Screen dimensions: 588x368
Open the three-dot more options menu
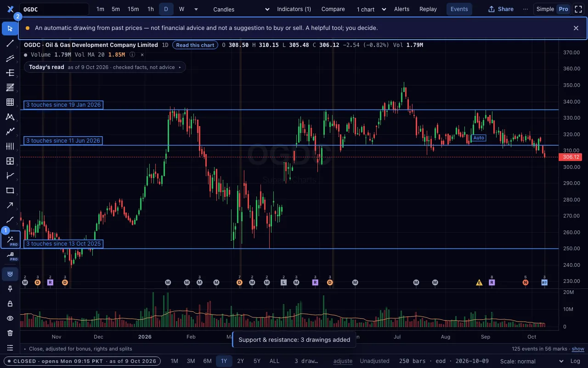pyautogui.click(x=526, y=9)
